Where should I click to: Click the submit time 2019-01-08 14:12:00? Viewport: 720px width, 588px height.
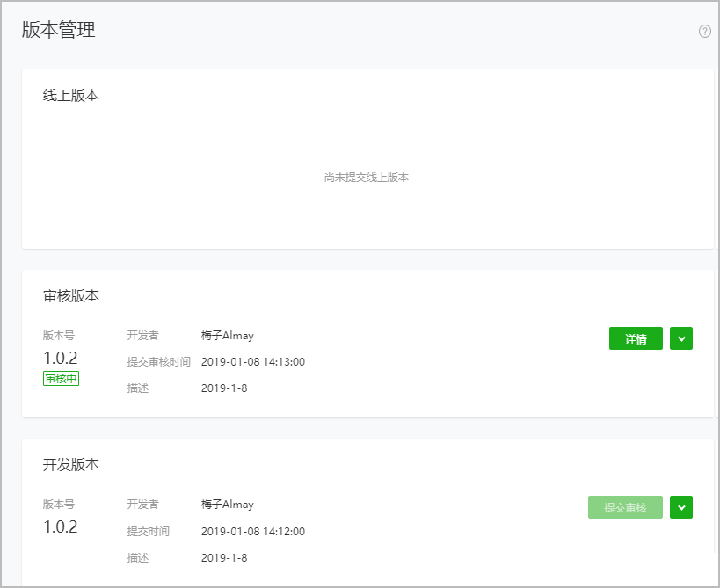(x=254, y=531)
